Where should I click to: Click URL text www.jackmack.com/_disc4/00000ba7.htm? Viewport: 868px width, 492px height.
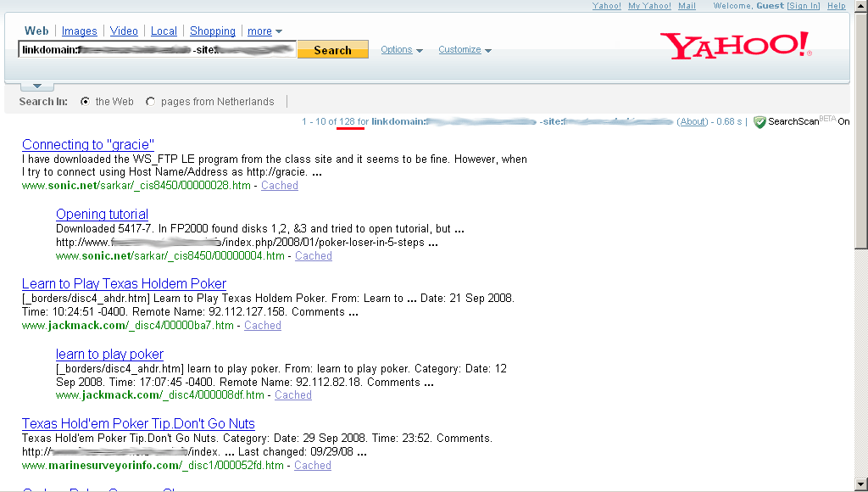[128, 326]
